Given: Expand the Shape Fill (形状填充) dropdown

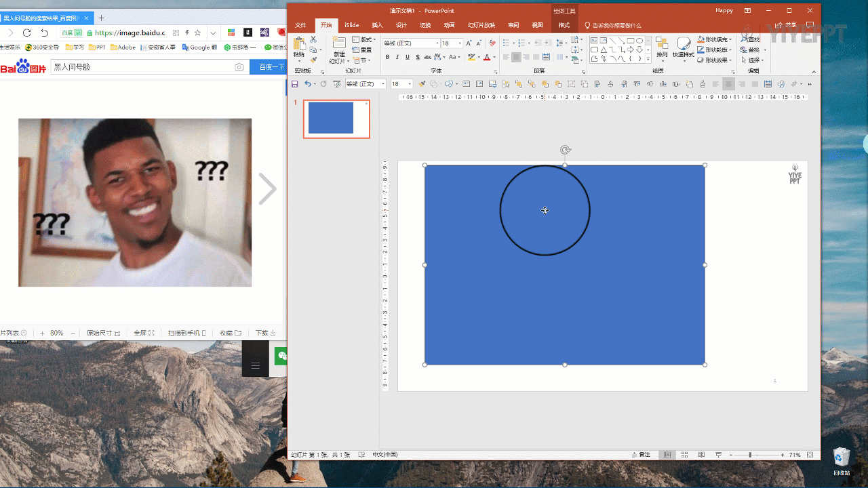Looking at the screenshot, I should 730,40.
